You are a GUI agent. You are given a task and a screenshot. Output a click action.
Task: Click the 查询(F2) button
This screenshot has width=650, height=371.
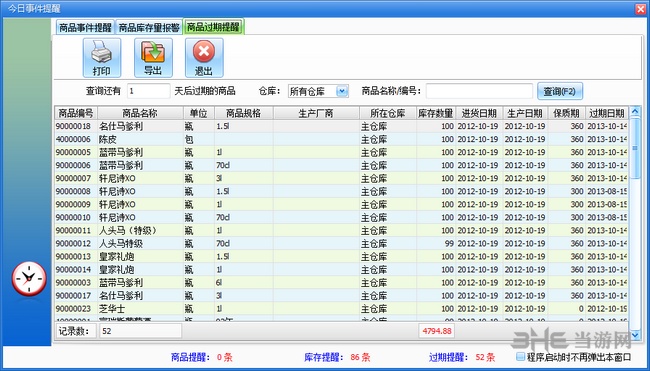560,91
